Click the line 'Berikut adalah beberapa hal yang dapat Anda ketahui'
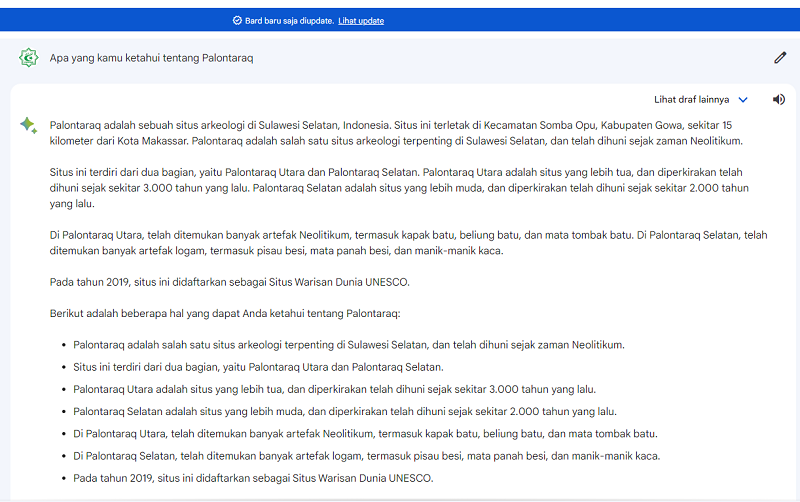Viewport: 800px width, 502px height. pos(225,313)
